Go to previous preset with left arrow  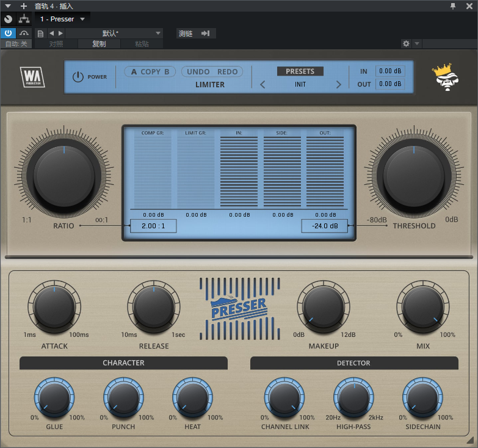pyautogui.click(x=263, y=84)
